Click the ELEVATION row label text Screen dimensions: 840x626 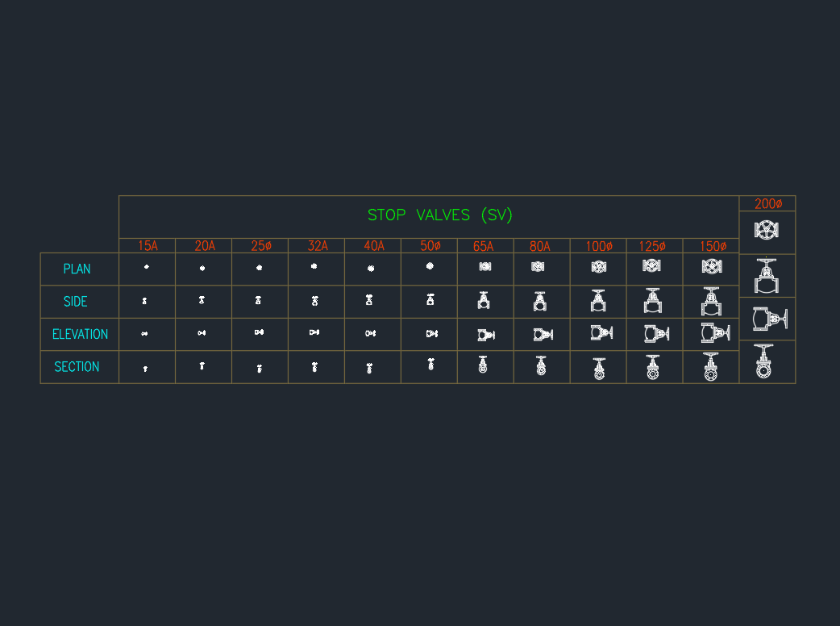coord(80,334)
